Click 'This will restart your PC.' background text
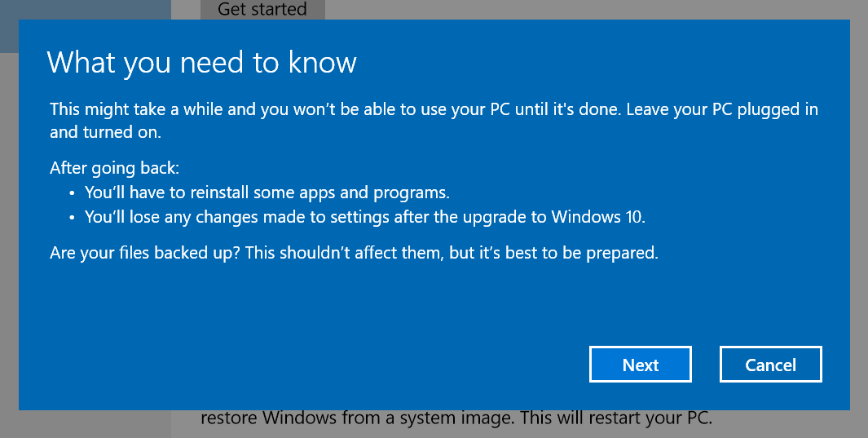Image resolution: width=868 pixels, height=438 pixels. (616, 418)
